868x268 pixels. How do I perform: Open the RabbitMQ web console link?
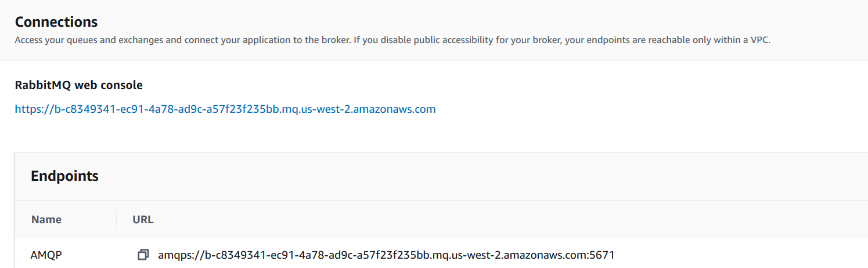pyautogui.click(x=225, y=109)
